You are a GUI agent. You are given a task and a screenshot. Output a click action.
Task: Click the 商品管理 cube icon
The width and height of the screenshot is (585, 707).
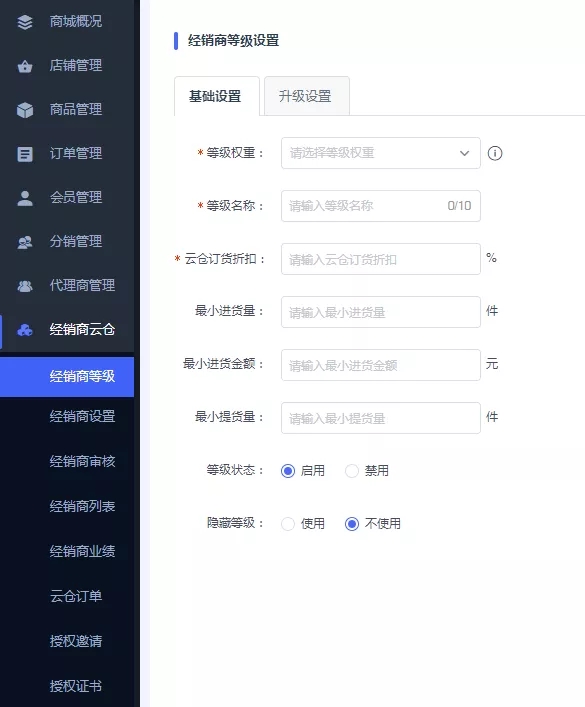25,110
